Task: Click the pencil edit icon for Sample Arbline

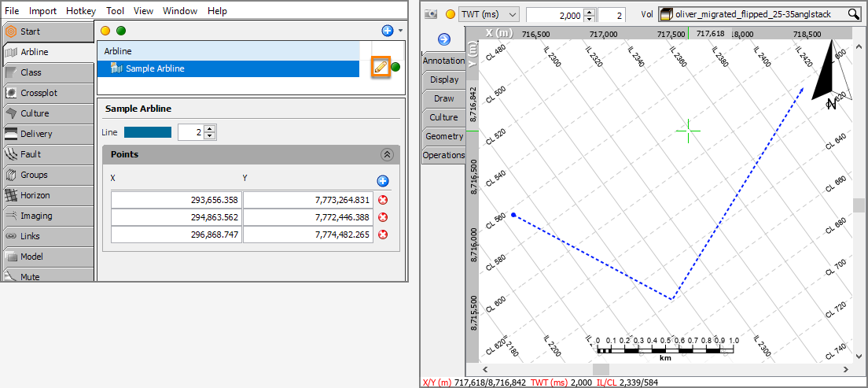Action: 381,68
